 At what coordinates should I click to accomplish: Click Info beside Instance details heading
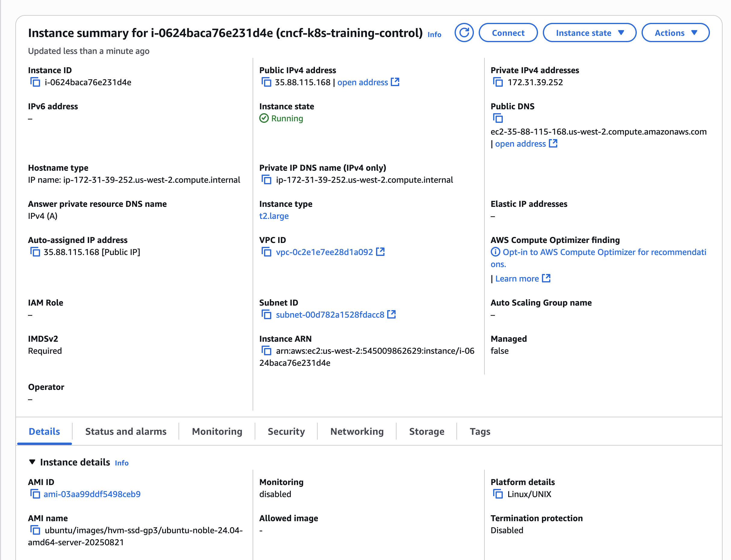click(x=122, y=463)
